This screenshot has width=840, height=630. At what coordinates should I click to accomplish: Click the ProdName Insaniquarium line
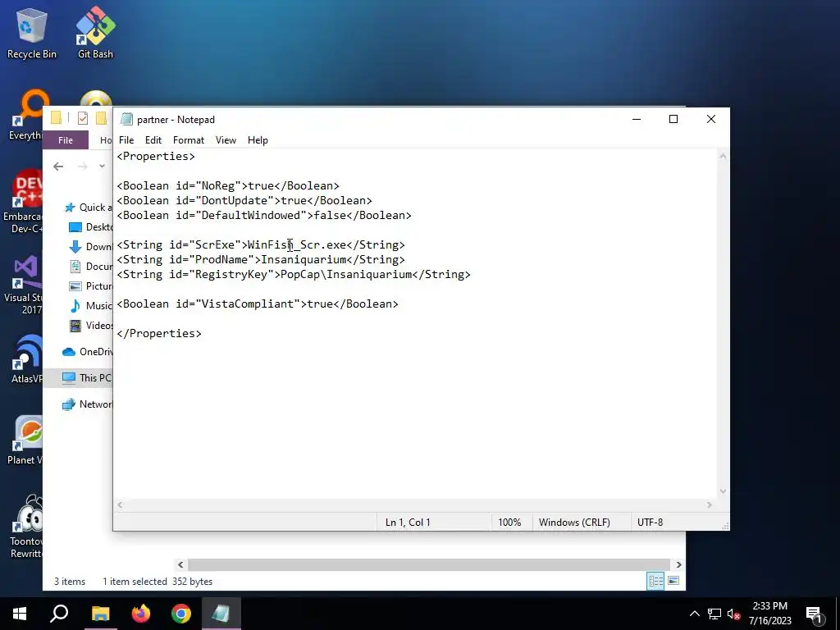point(261,260)
